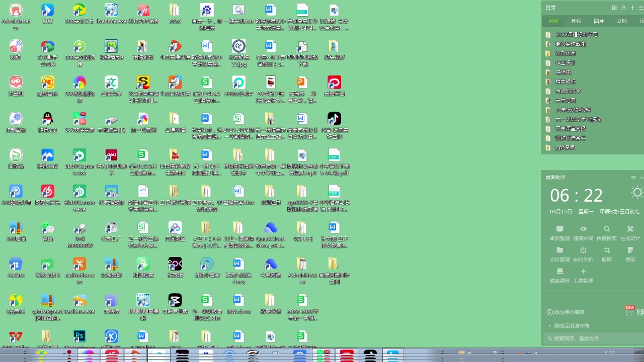Open the 回收站 (Recycle Bin)

pos(16,158)
